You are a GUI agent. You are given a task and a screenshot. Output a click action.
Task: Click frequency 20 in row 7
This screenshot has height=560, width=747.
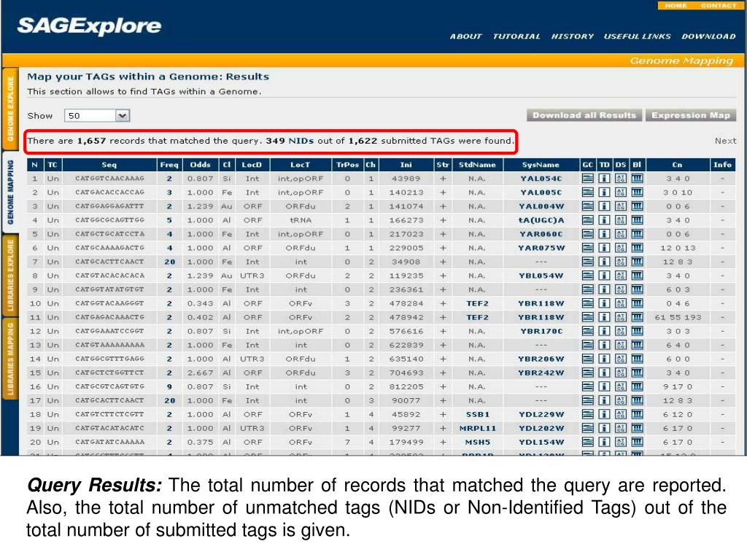coord(169,262)
